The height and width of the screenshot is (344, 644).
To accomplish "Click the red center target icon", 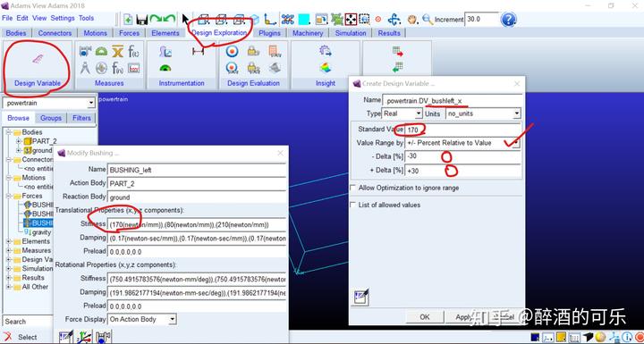I will pos(378,19).
